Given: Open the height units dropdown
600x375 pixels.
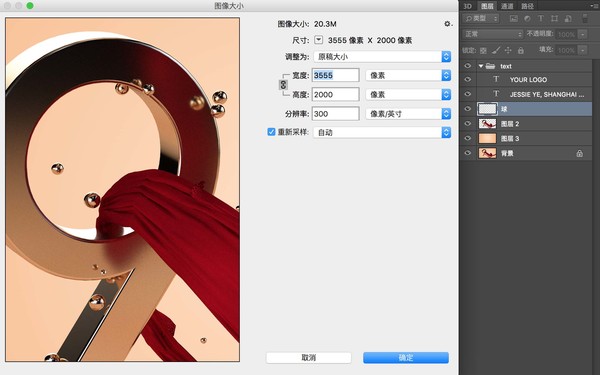Looking at the screenshot, I should coord(408,94).
